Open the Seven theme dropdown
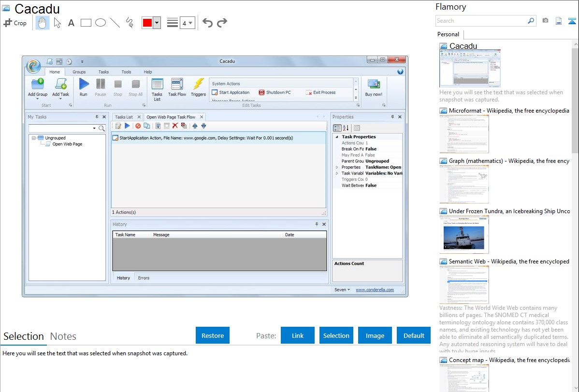This screenshot has height=392, width=579. click(342, 290)
